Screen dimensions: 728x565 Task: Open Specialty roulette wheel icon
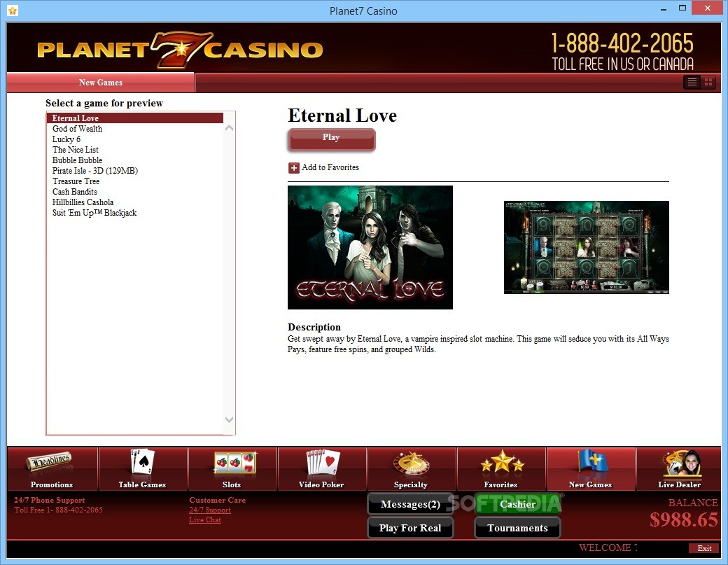(x=412, y=463)
